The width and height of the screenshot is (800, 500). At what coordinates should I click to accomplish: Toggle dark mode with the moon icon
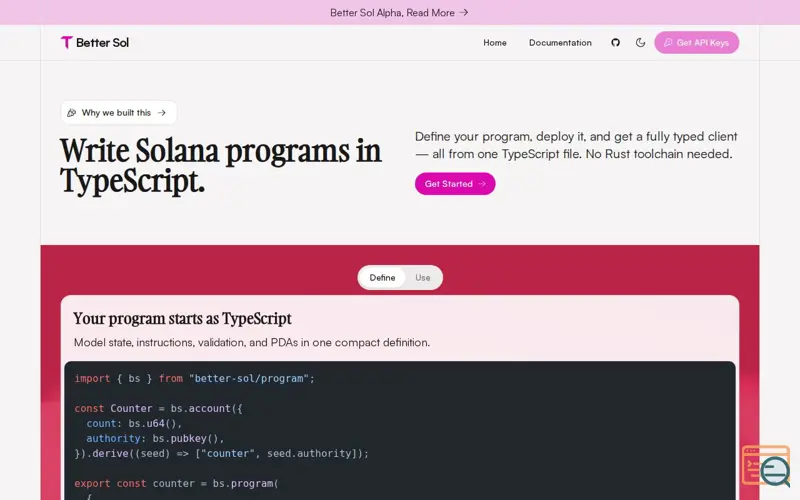coord(640,42)
